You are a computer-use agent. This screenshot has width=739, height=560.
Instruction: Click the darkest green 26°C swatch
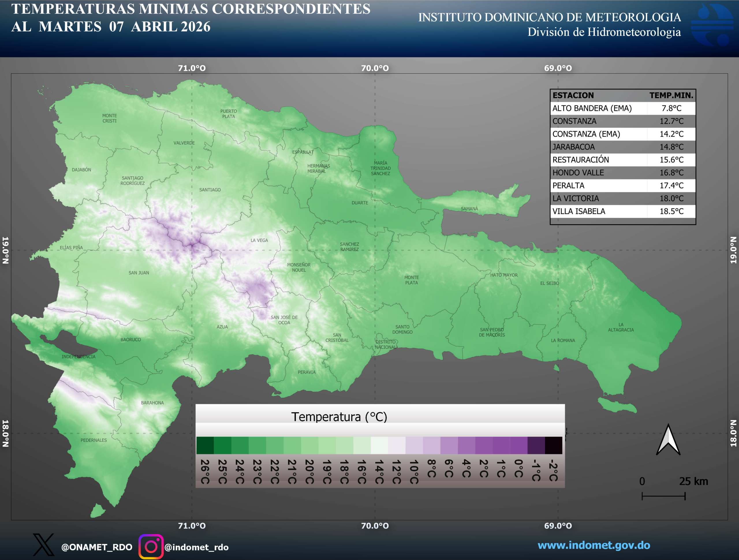pyautogui.click(x=205, y=445)
